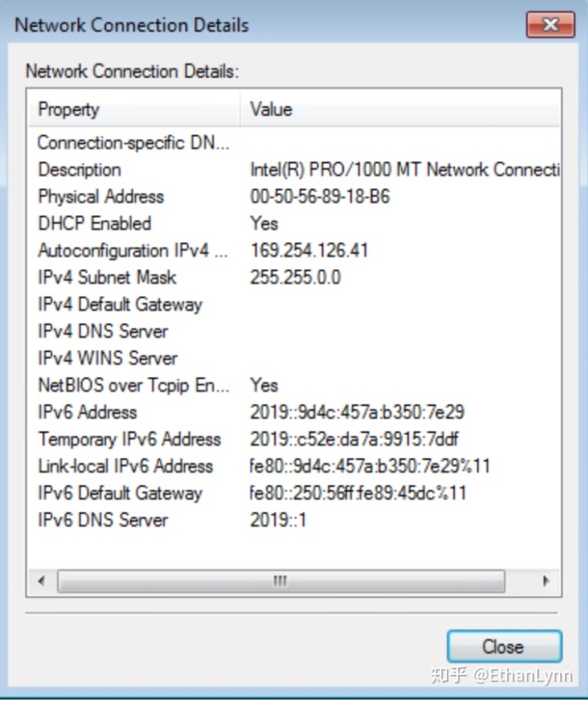Click value fe80::9d4c:457a:b350:7e29%11
Screen dimensions: 588x701
click(x=370, y=467)
